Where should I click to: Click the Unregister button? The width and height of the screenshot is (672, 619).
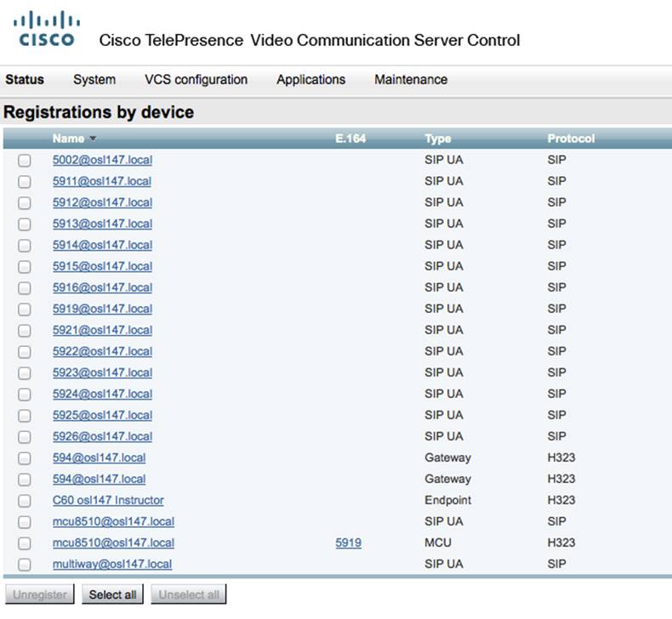pyautogui.click(x=40, y=594)
